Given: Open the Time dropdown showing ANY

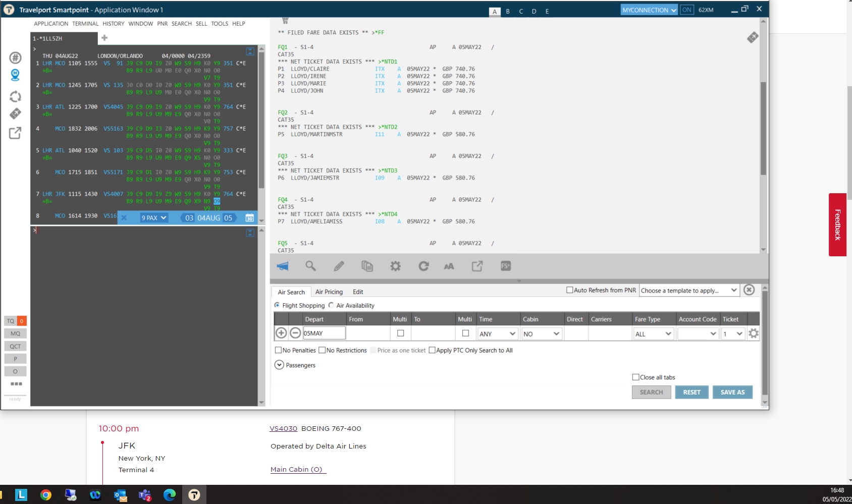Looking at the screenshot, I should click(x=498, y=333).
